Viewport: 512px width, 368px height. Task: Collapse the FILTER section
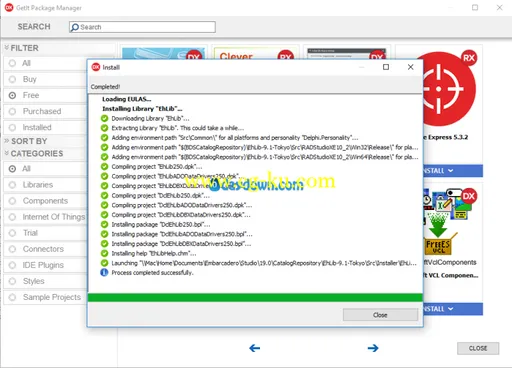tap(6, 48)
